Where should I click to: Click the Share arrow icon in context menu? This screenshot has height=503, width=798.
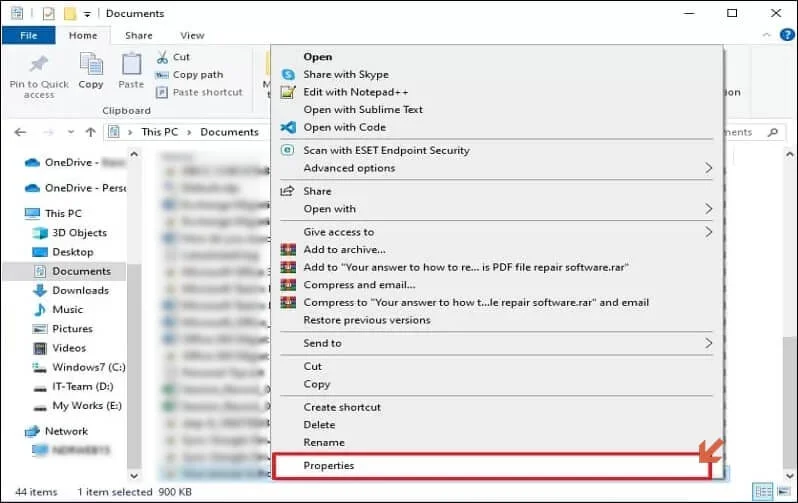pyautogui.click(x=288, y=191)
